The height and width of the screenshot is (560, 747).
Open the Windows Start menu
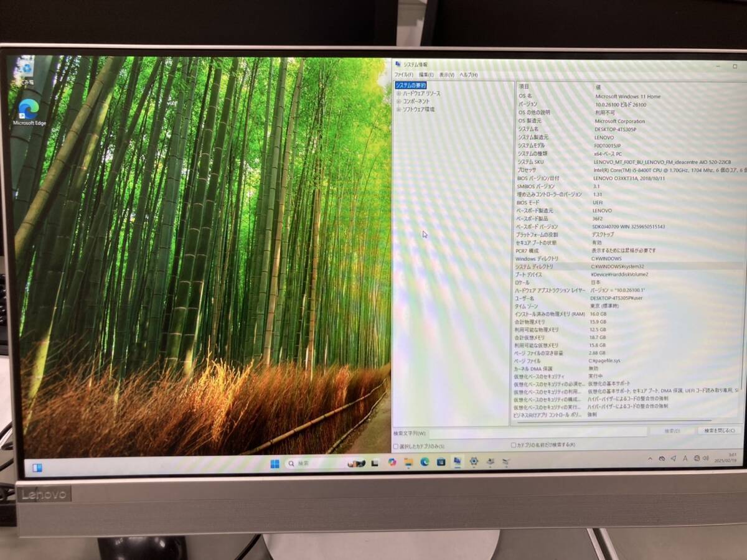click(275, 464)
